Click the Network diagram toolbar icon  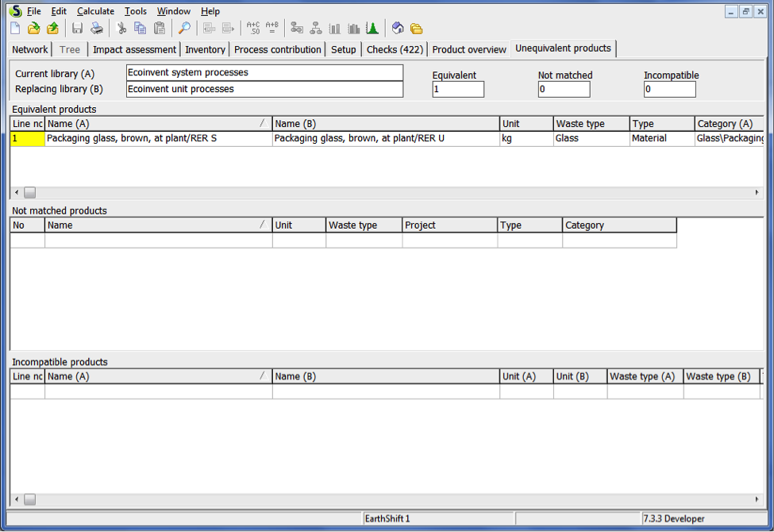point(297,29)
